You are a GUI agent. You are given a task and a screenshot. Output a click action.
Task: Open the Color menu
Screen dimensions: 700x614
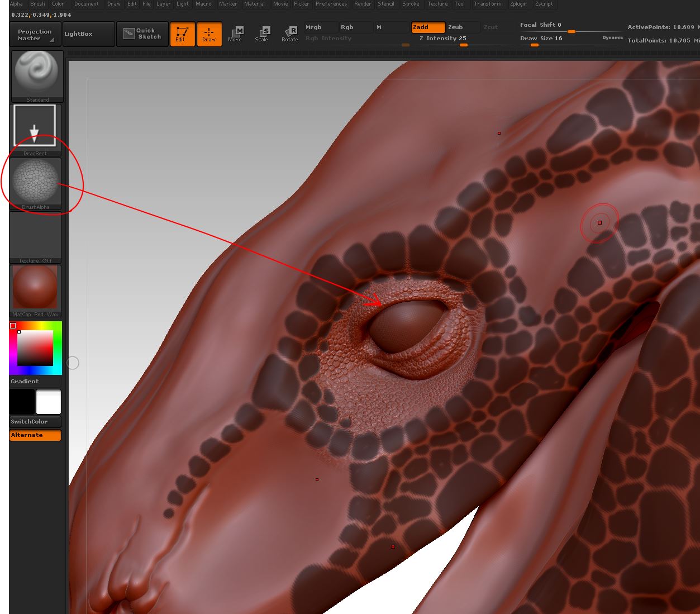pos(58,4)
